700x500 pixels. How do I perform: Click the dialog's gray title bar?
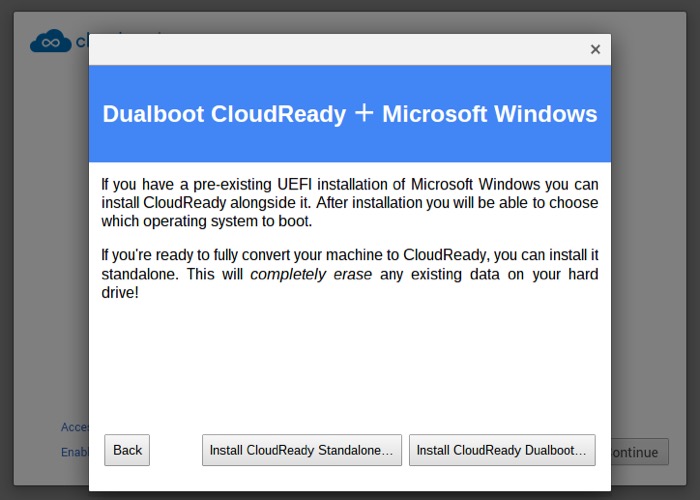[x=330, y=49]
